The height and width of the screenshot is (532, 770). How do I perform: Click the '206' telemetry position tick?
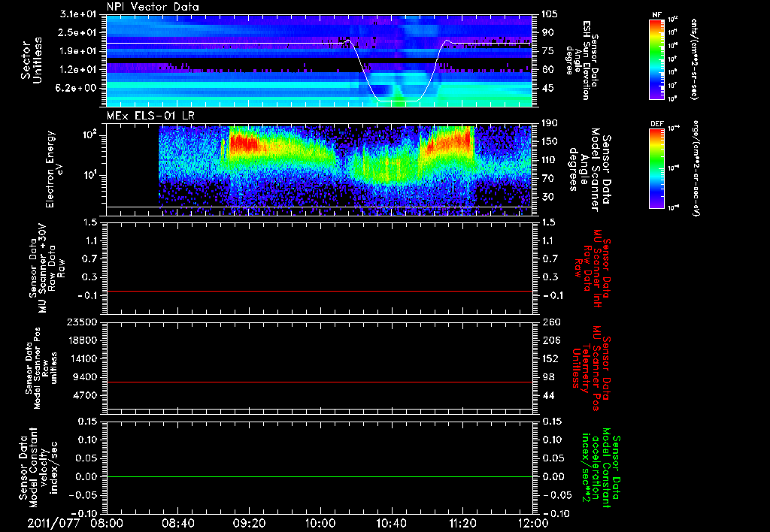(550, 340)
